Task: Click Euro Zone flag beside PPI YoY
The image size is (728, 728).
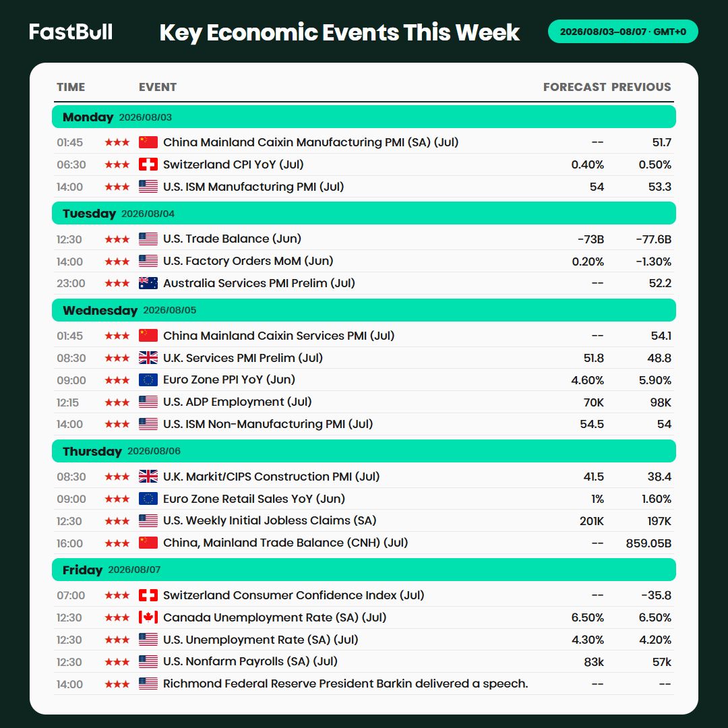Action: [x=148, y=380]
